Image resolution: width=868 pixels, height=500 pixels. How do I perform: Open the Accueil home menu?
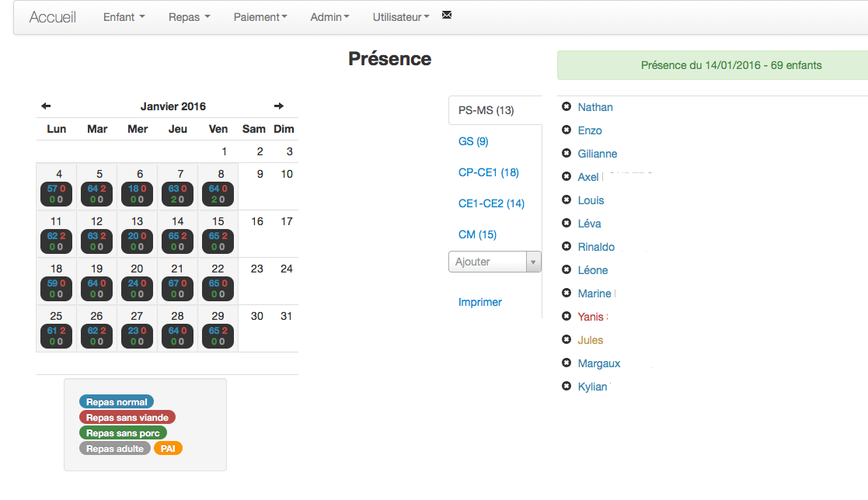pyautogui.click(x=52, y=16)
